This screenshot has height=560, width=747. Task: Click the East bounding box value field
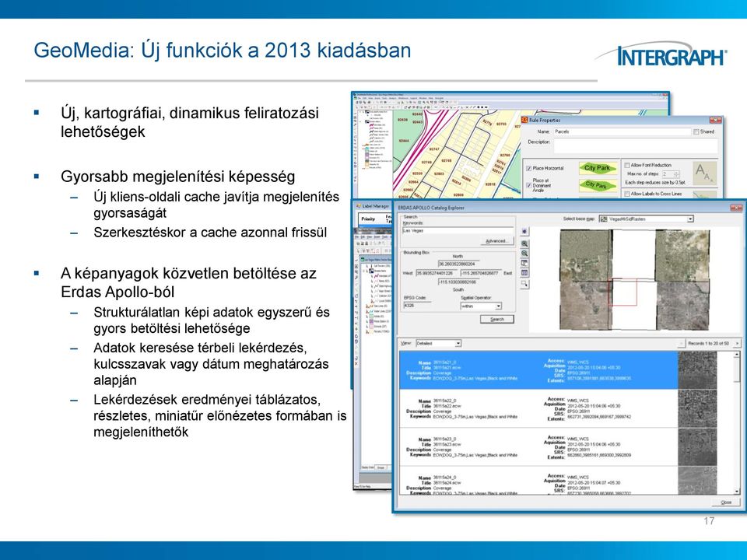(480, 273)
